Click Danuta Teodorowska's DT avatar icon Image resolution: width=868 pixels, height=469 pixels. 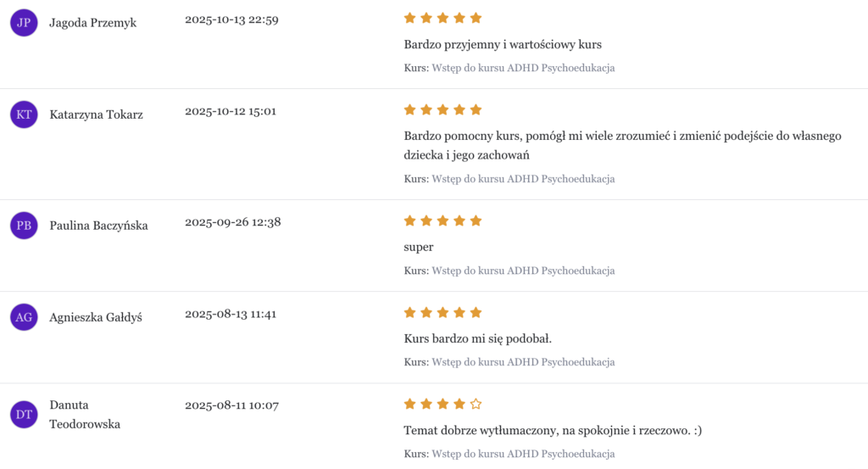(24, 415)
